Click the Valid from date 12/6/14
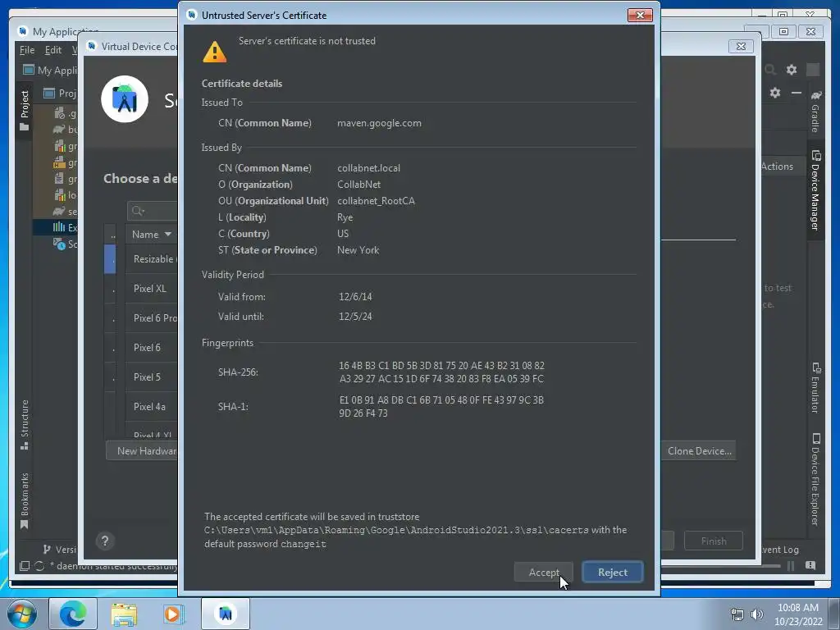This screenshot has height=630, width=840. pyautogui.click(x=355, y=297)
